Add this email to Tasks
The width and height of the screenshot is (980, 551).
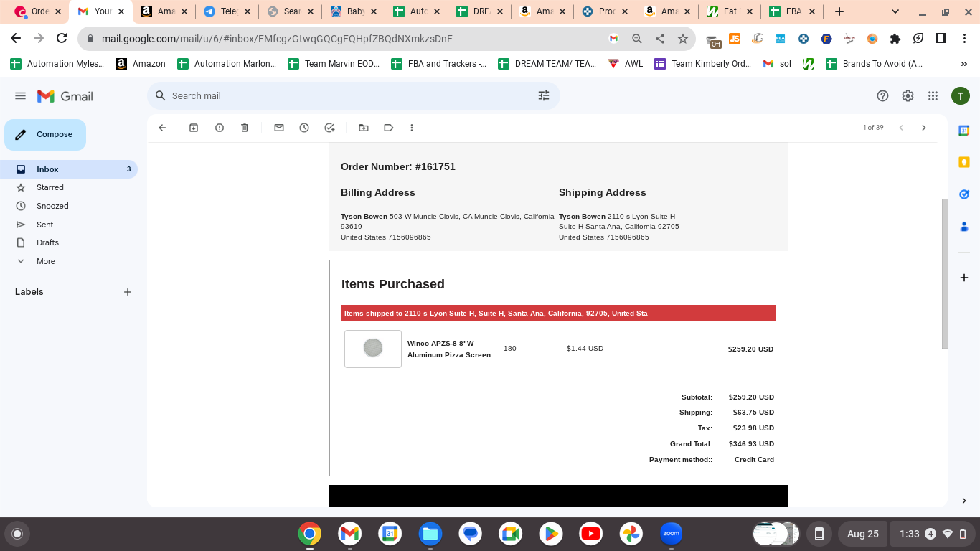pos(329,128)
